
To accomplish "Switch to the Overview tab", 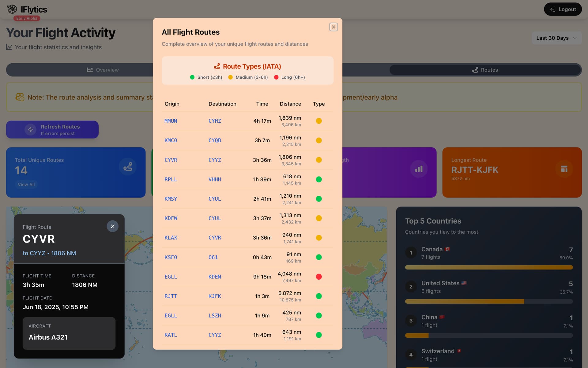I will (x=103, y=70).
